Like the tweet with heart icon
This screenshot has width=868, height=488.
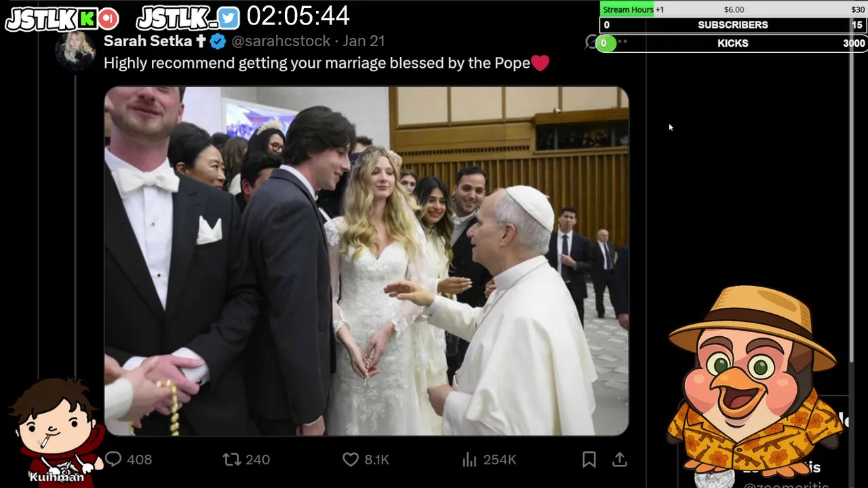tap(351, 460)
